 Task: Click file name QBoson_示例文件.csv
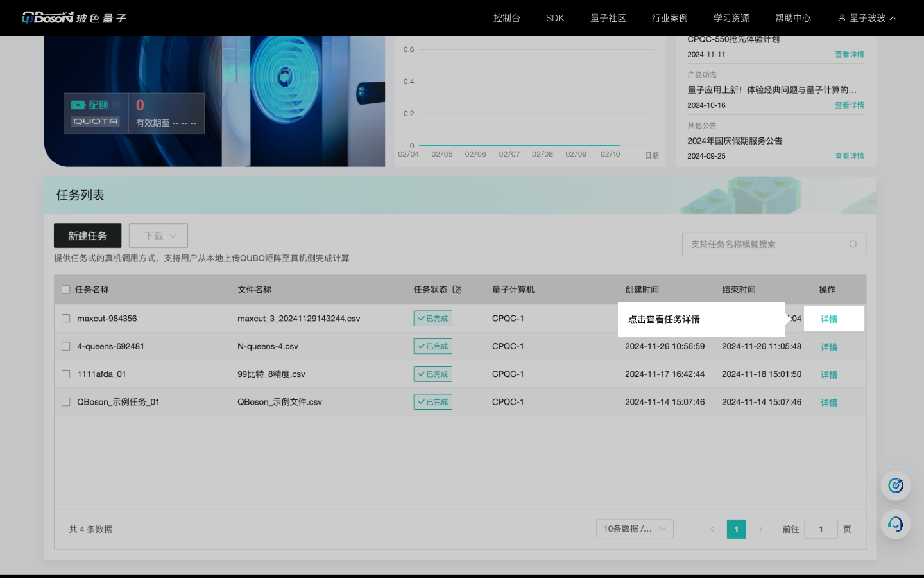(280, 402)
